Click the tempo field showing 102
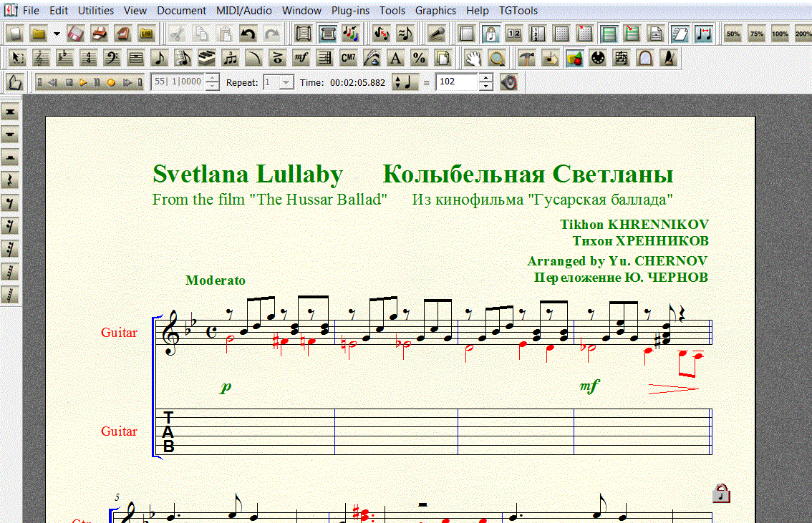 coord(457,82)
